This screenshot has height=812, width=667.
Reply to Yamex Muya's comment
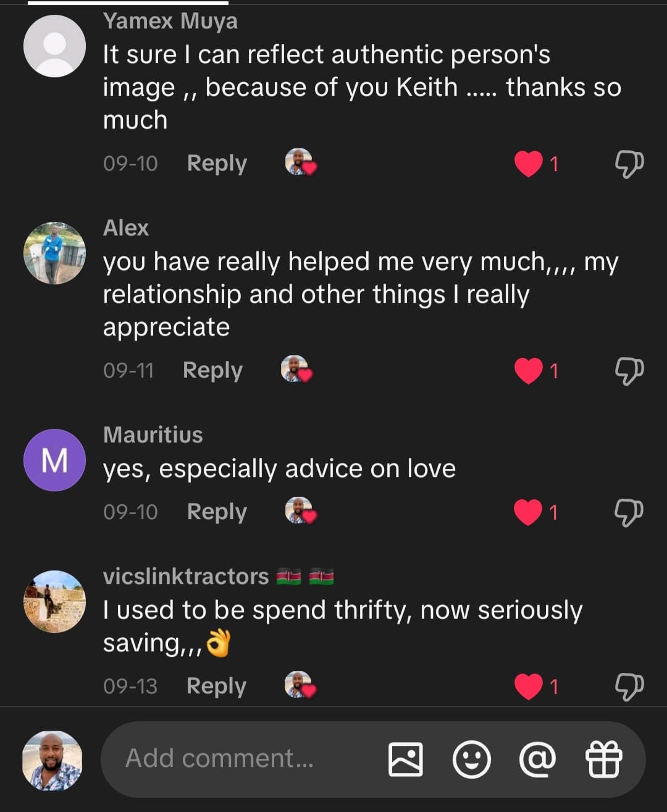217,164
